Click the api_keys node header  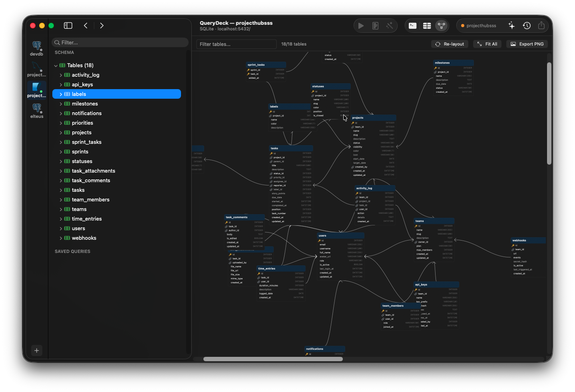436,285
